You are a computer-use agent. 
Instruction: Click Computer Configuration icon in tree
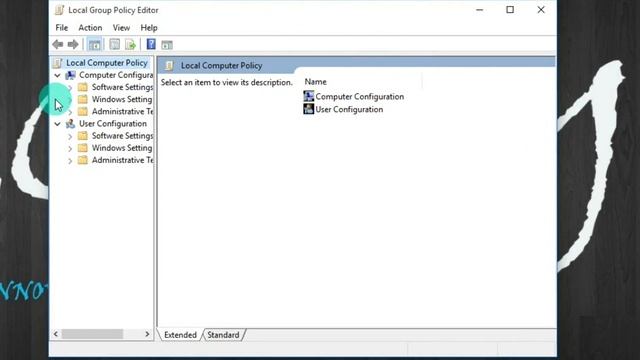pos(71,75)
